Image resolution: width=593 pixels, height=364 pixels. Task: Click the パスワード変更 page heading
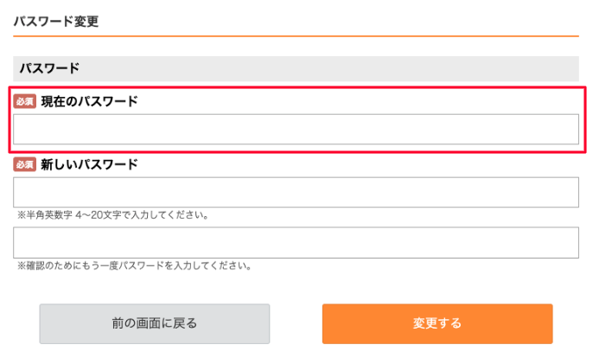point(55,22)
